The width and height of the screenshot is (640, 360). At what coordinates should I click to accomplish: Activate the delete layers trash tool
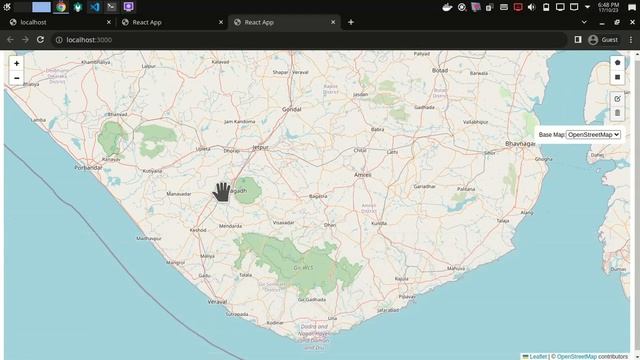coord(617,113)
